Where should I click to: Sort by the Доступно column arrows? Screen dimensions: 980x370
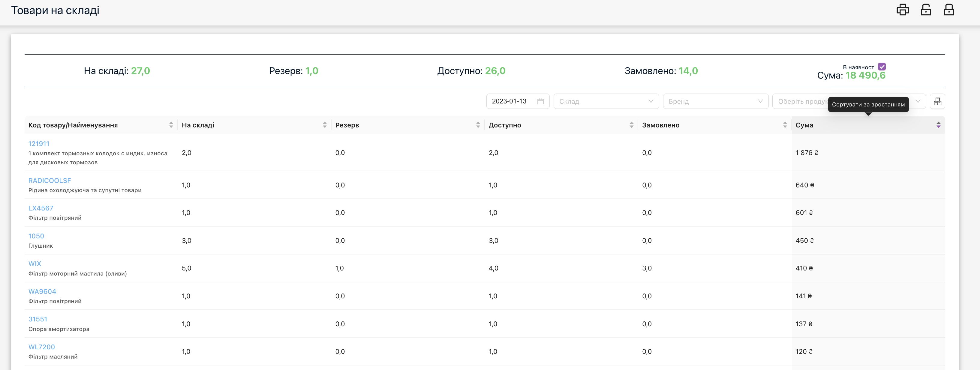point(632,125)
